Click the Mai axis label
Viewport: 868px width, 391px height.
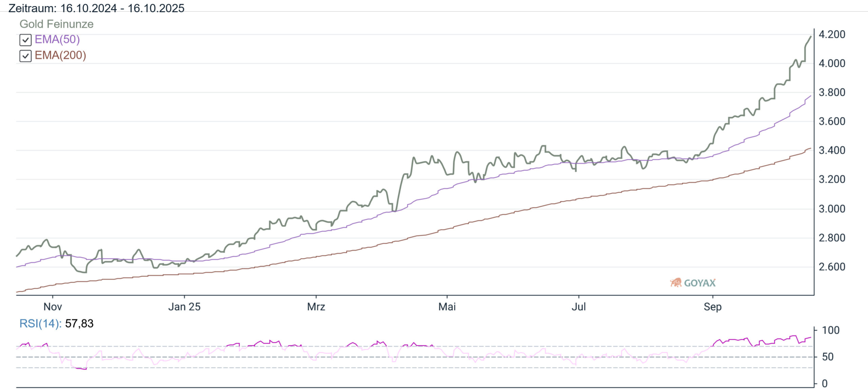tap(447, 307)
